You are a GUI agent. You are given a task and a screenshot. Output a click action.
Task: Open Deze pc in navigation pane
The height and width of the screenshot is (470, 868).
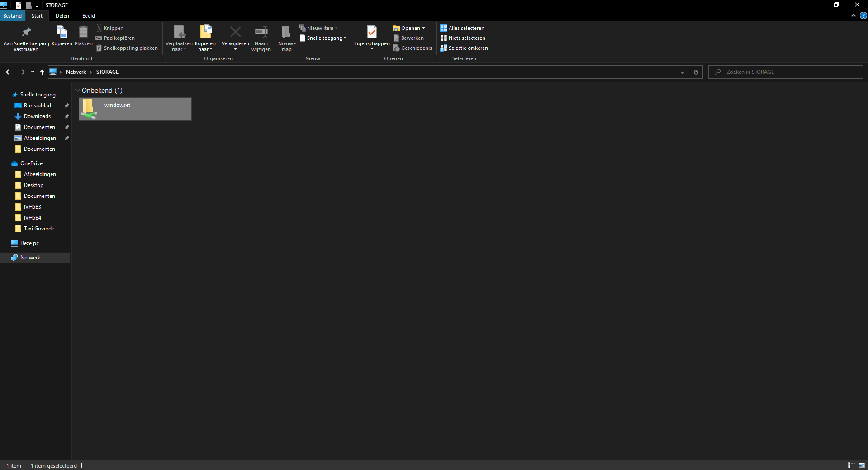point(29,243)
